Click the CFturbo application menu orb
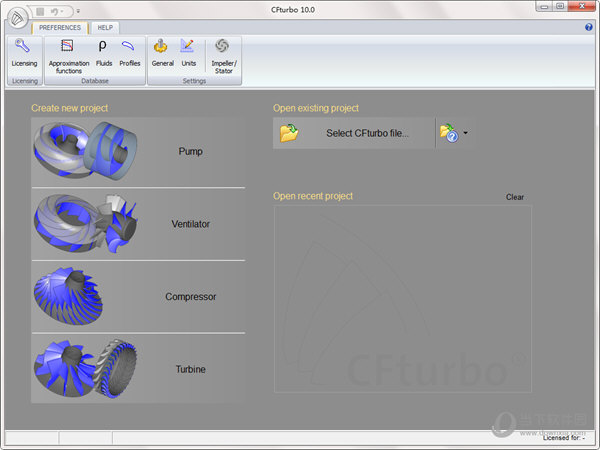600x450 pixels. click(17, 18)
